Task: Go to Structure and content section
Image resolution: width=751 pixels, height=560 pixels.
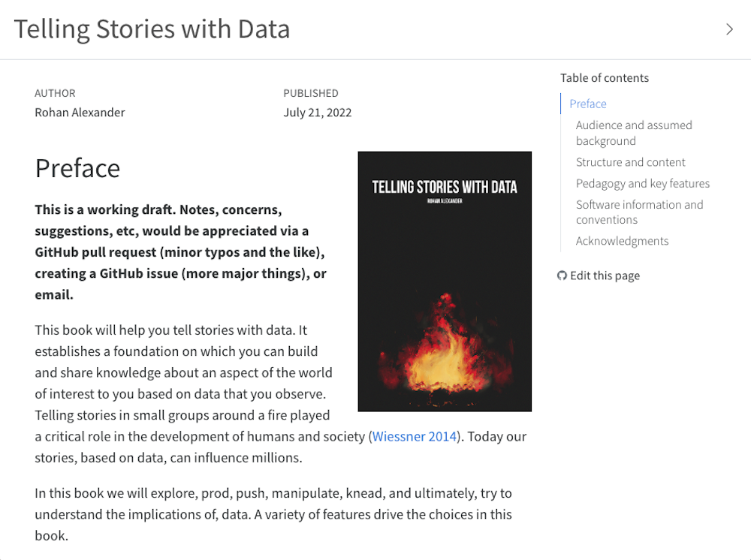Action: tap(631, 162)
